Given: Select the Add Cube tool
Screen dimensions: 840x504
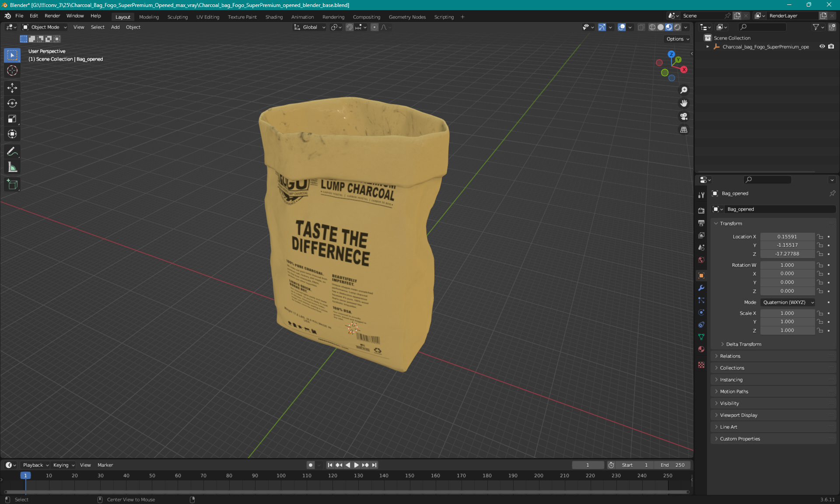Looking at the screenshot, I should coord(12,185).
